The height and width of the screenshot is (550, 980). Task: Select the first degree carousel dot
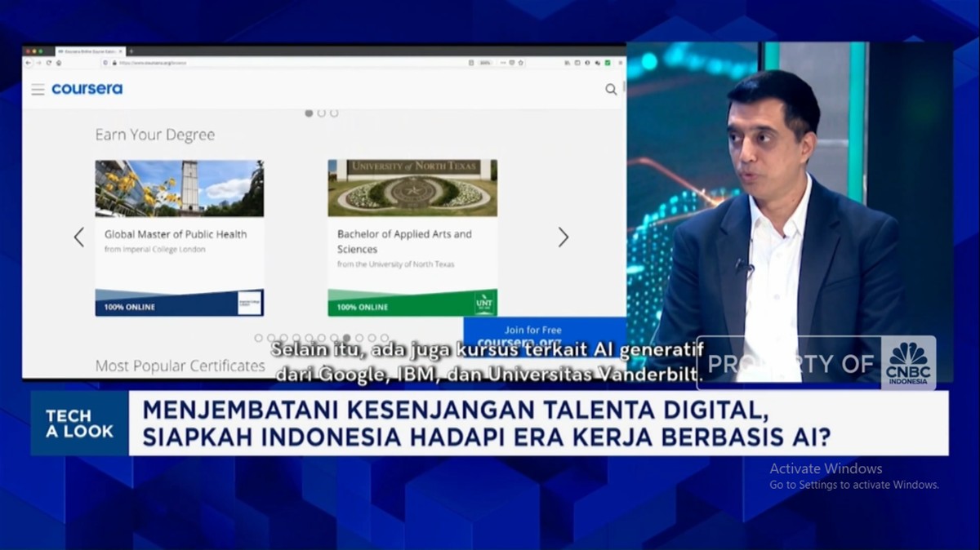[258, 338]
